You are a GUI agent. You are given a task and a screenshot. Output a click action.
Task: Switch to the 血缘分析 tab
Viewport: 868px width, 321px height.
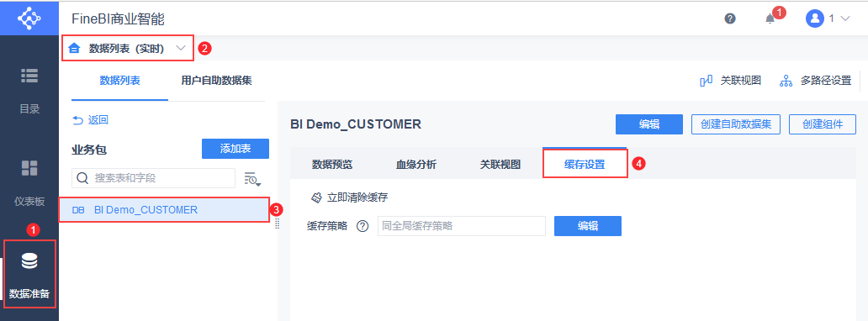tap(416, 165)
